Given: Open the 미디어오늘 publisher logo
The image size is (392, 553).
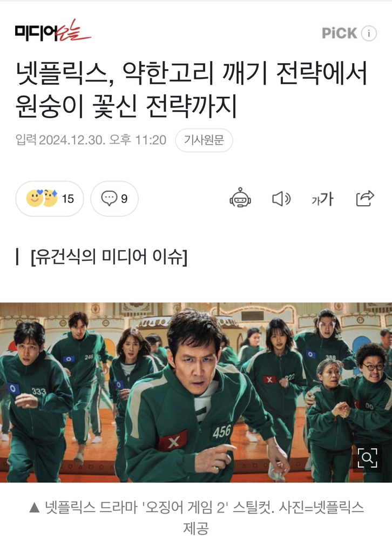Looking at the screenshot, I should (x=53, y=30).
